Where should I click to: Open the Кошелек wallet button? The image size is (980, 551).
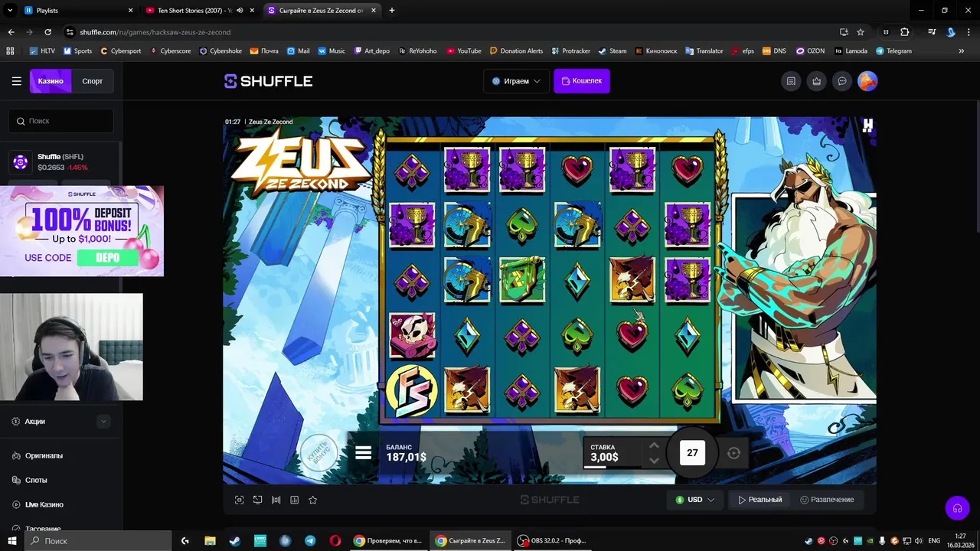click(582, 81)
